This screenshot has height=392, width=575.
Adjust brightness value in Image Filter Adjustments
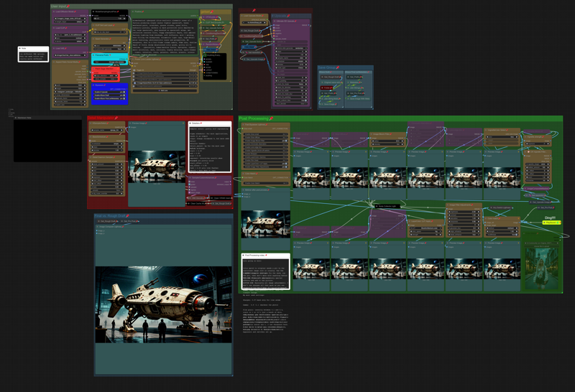(464, 212)
